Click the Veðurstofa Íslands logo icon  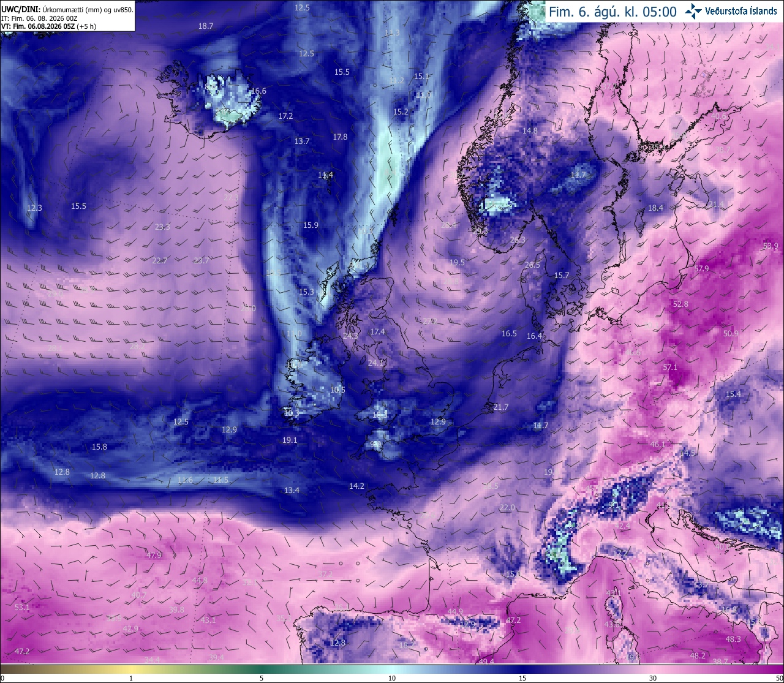click(x=693, y=10)
